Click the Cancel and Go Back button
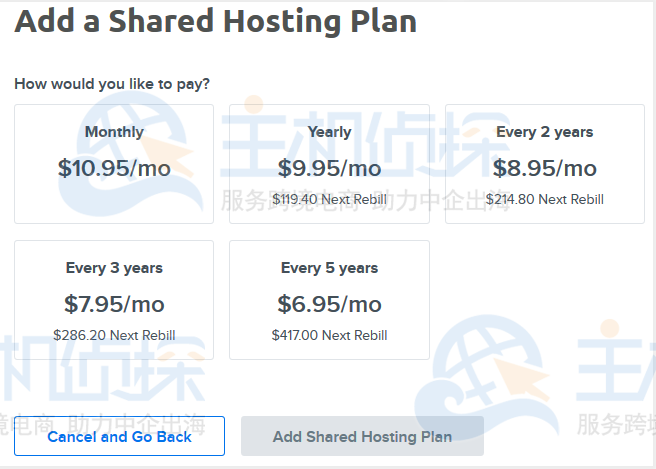Image resolution: width=656 pixels, height=469 pixels. [x=119, y=436]
